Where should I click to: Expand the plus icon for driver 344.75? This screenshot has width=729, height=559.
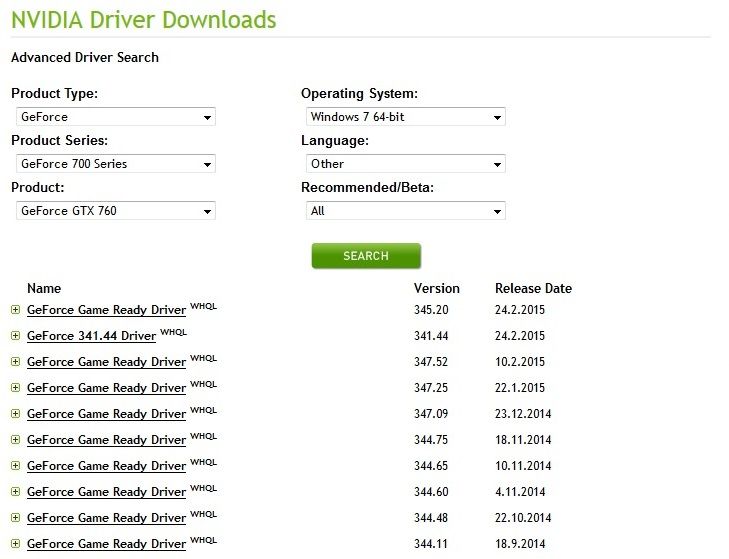coord(16,440)
